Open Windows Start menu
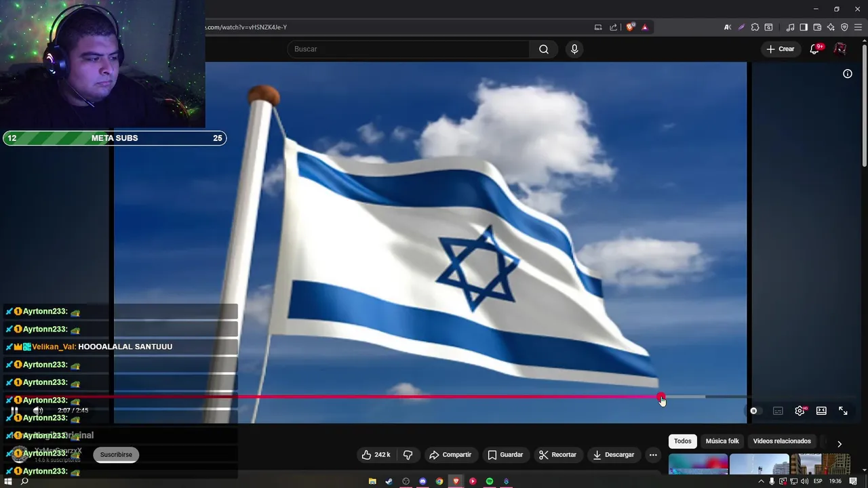 (x=8, y=481)
